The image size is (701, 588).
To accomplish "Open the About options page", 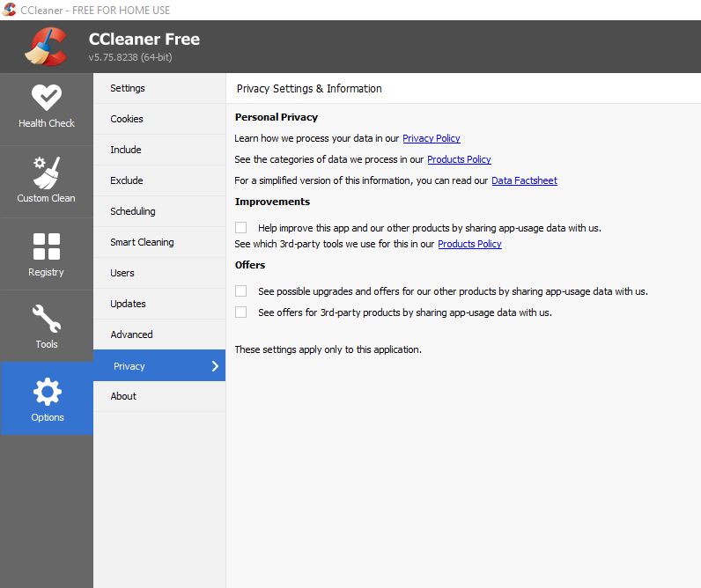I will tap(159, 396).
